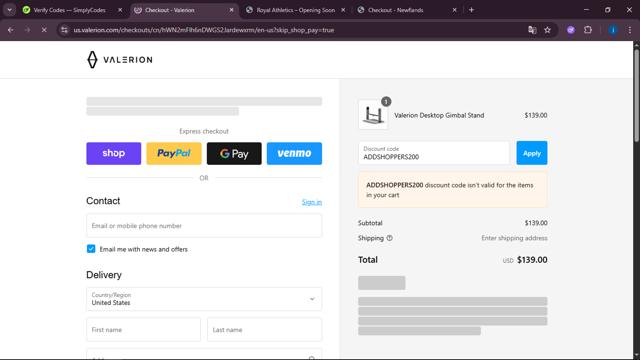Click the browser back arrow

click(11, 30)
